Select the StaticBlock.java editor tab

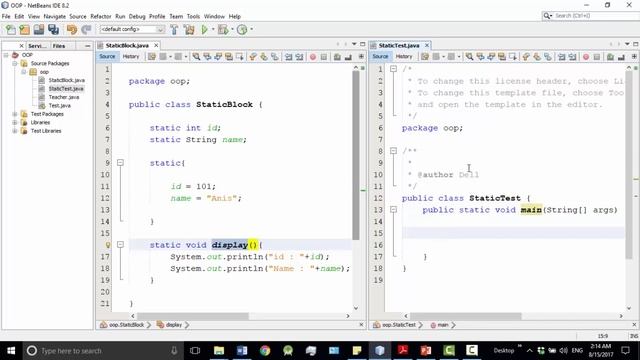(127, 45)
